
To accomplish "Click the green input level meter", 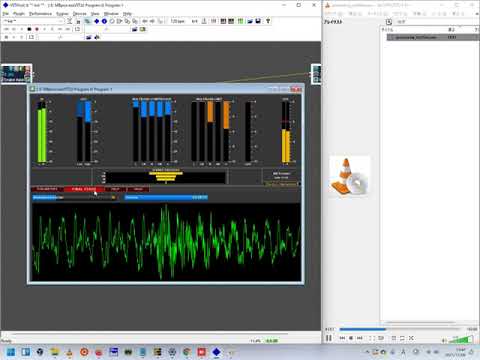I will pos(42,132).
